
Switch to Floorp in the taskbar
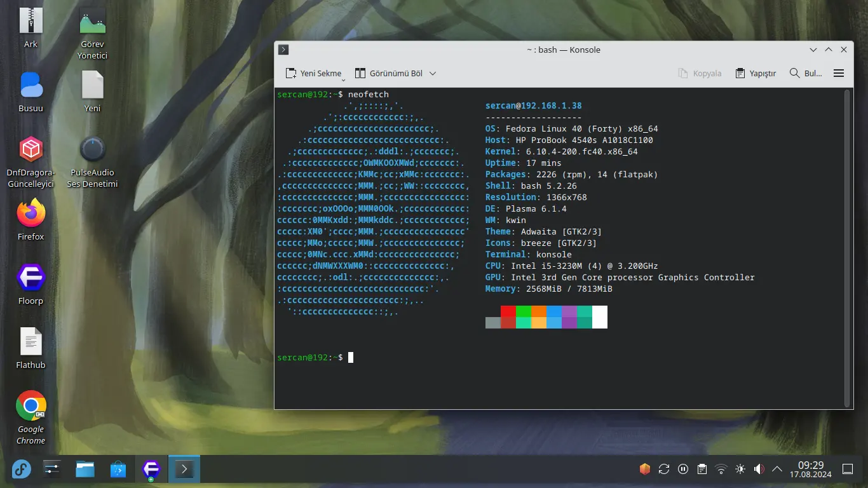[x=151, y=470]
